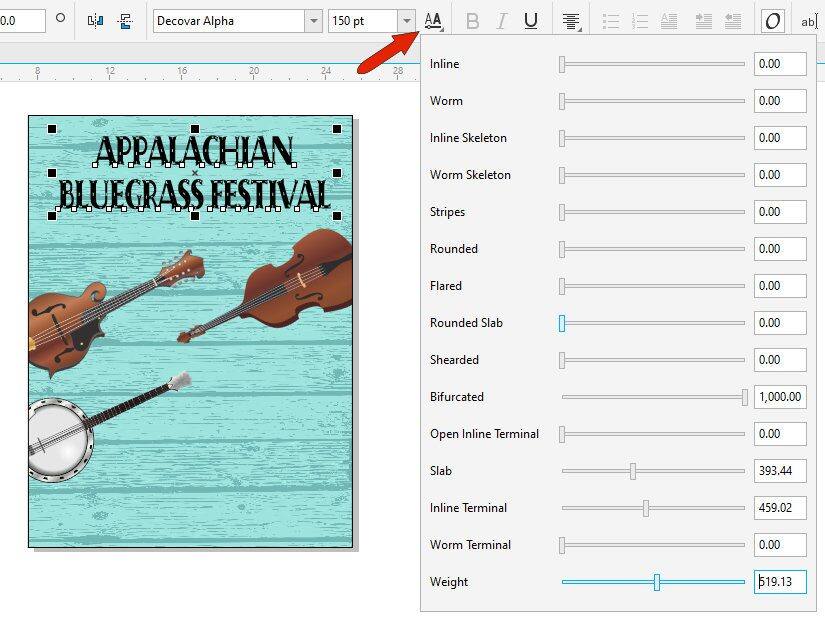Open the 150 pt font size dropdown

point(406,20)
